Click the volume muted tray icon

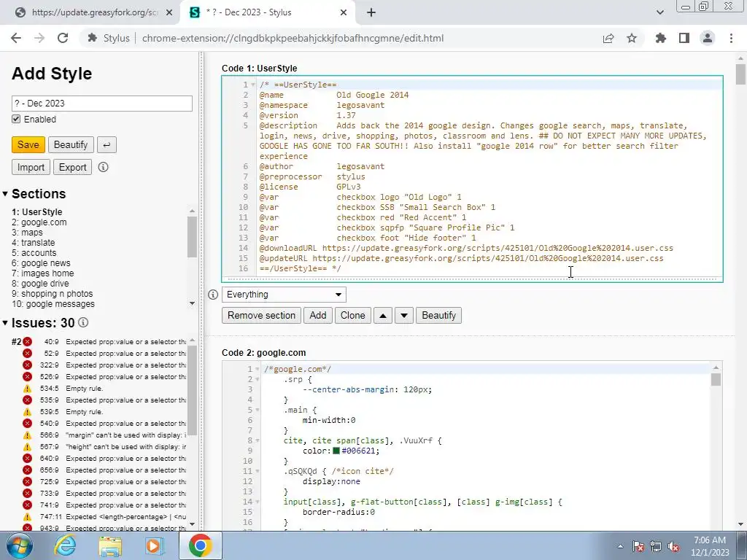(673, 547)
